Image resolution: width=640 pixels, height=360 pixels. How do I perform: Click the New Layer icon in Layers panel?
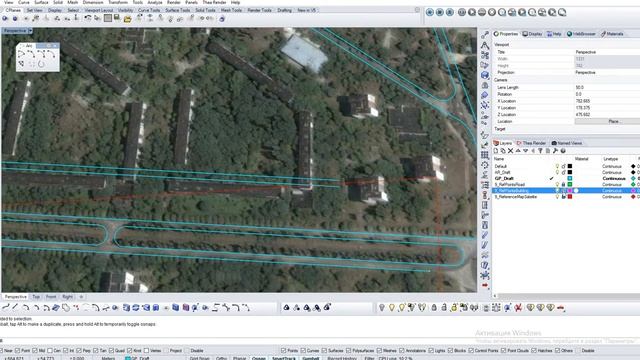pos(496,151)
